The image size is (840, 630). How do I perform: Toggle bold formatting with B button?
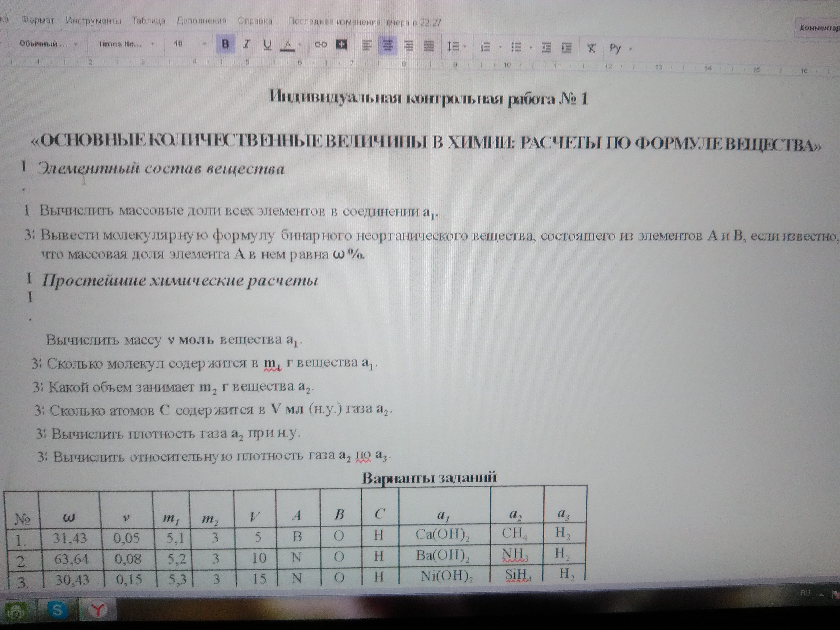click(225, 44)
